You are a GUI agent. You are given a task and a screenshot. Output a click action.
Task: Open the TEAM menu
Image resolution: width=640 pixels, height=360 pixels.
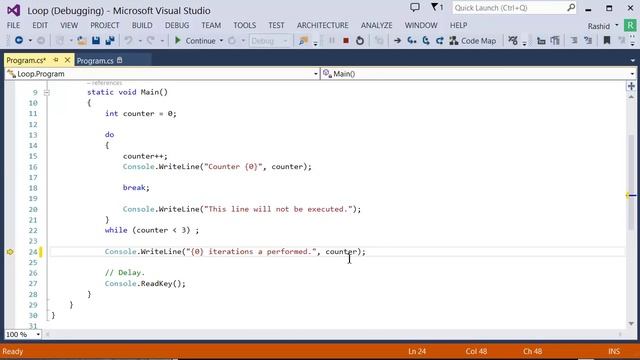[x=211, y=25]
